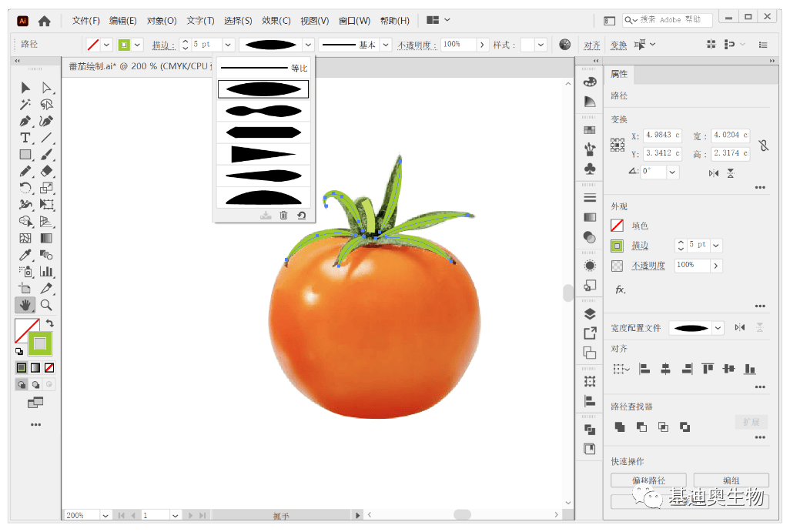The height and width of the screenshot is (532, 790).
Task: Select the Magic Wand tool
Action: (25, 105)
